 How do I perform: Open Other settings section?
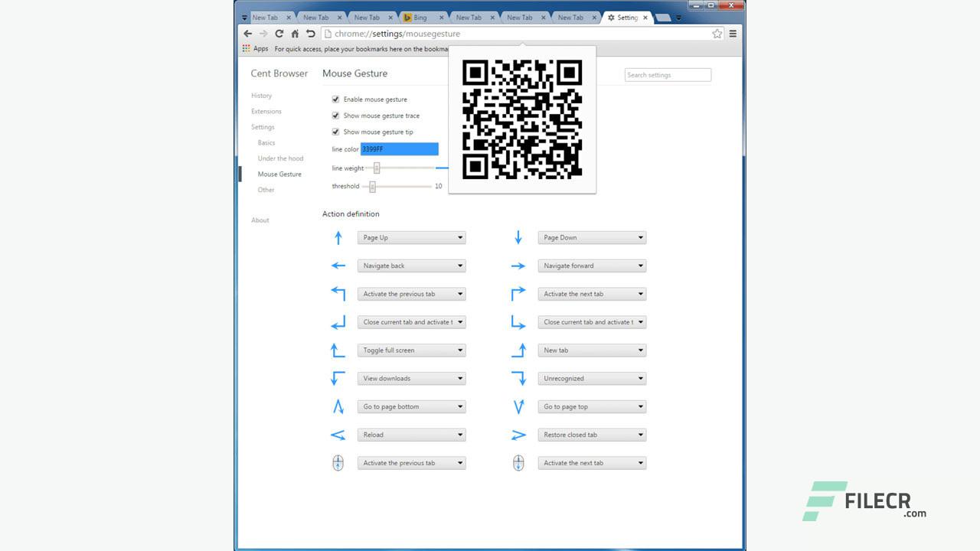(x=266, y=190)
